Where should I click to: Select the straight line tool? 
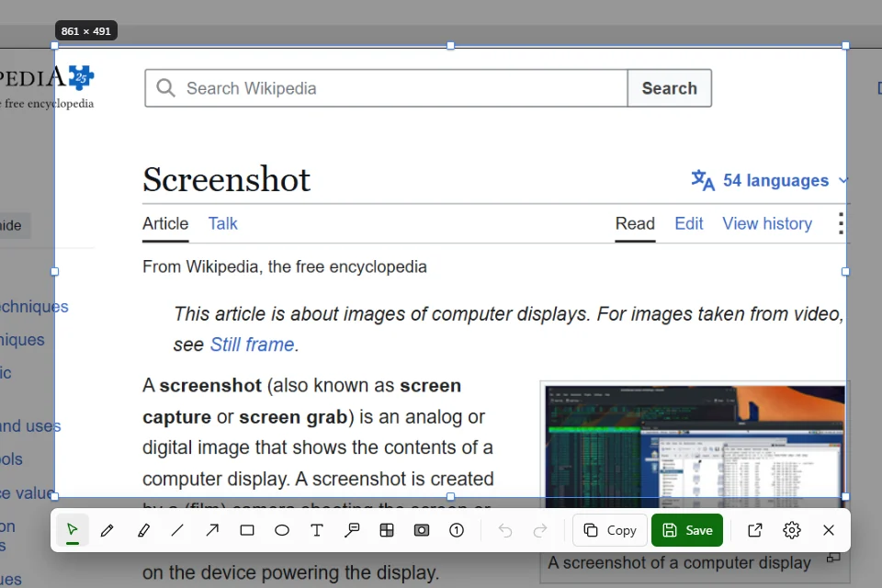coord(177,530)
